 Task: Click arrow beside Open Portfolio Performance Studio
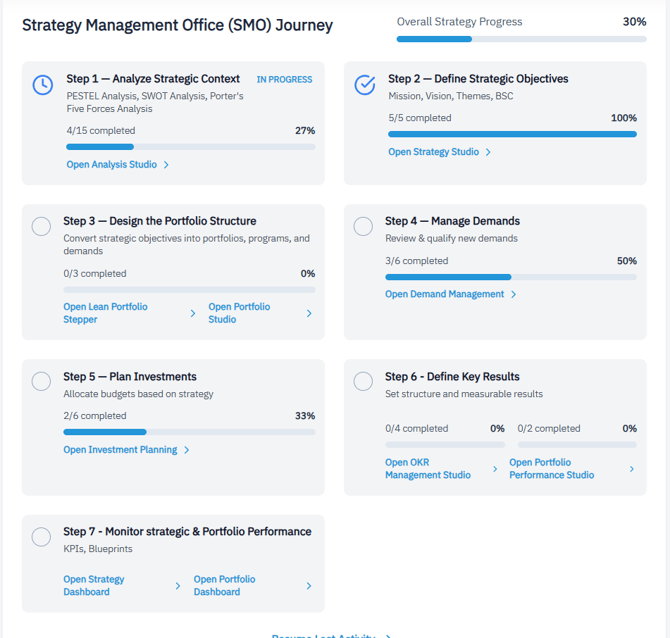[631, 469]
